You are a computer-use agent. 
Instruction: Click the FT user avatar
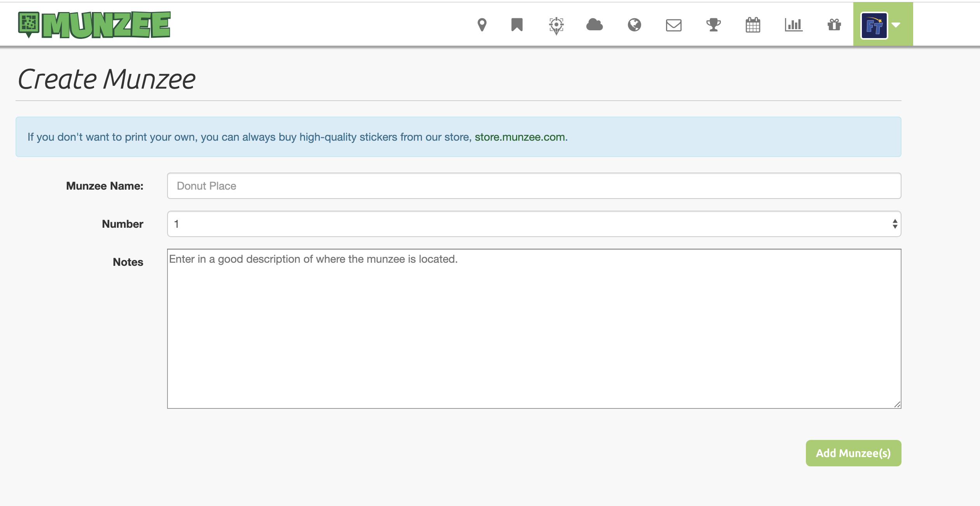874,26
